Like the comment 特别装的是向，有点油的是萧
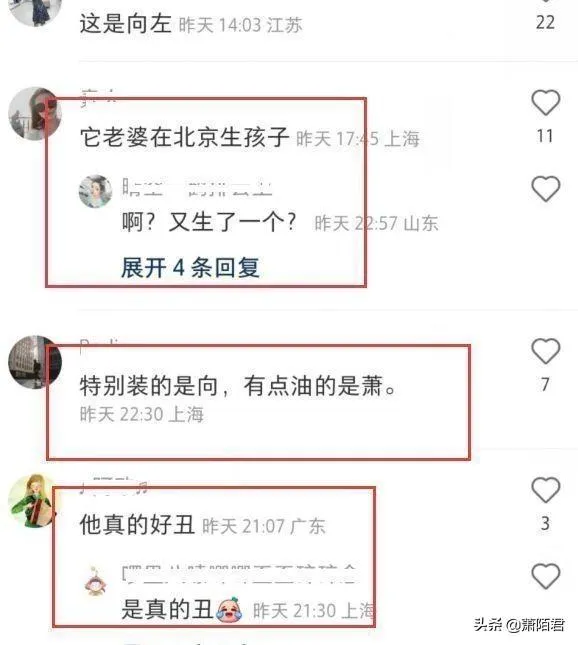This screenshot has height=645, width=578. tap(546, 351)
